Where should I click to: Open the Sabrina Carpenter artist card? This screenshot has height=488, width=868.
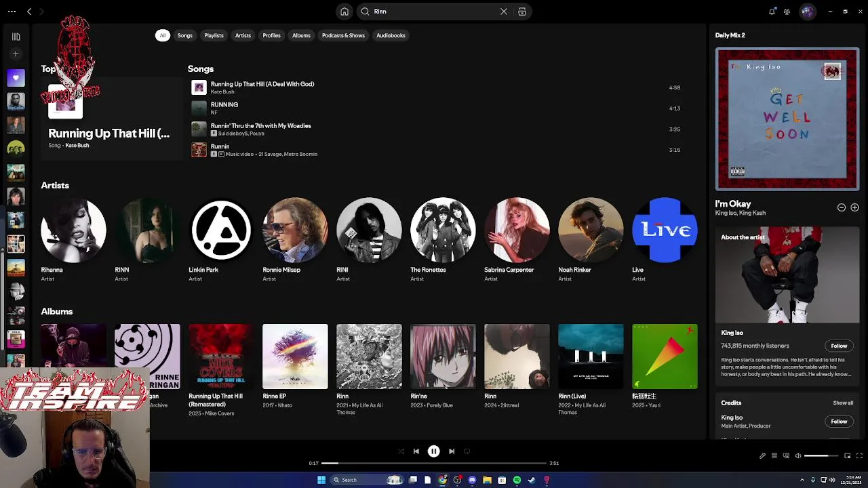(517, 240)
